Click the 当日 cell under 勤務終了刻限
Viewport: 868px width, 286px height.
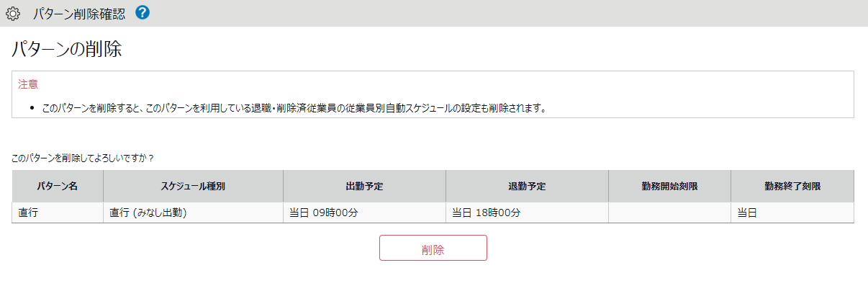click(x=792, y=213)
